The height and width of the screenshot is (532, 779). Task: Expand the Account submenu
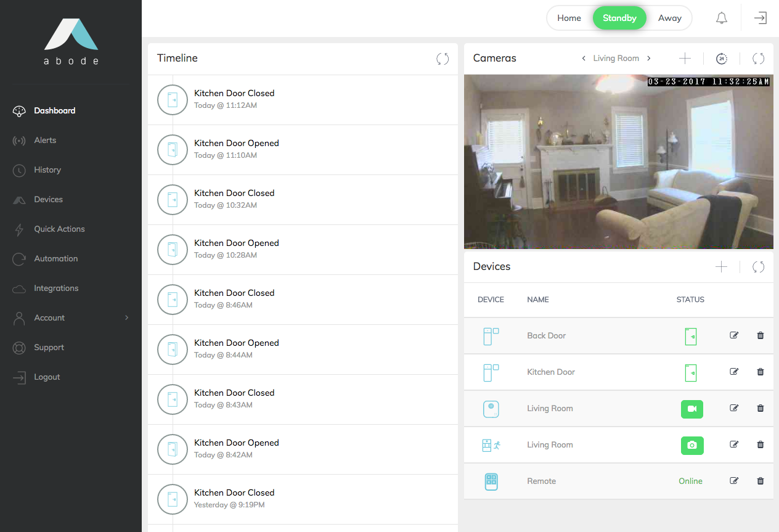pyautogui.click(x=127, y=318)
